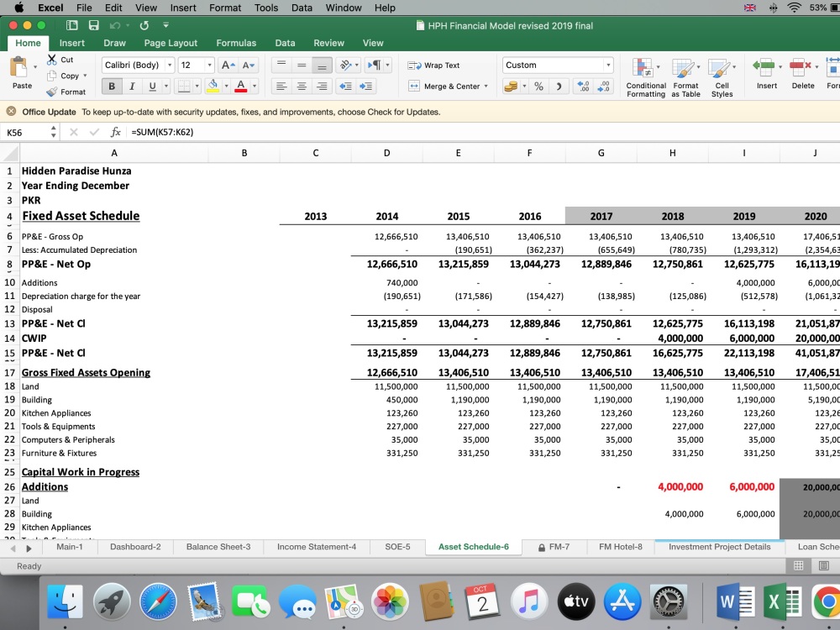Open the Balance Sheet-3 sheet tab
The height and width of the screenshot is (630, 840).
pyautogui.click(x=218, y=547)
